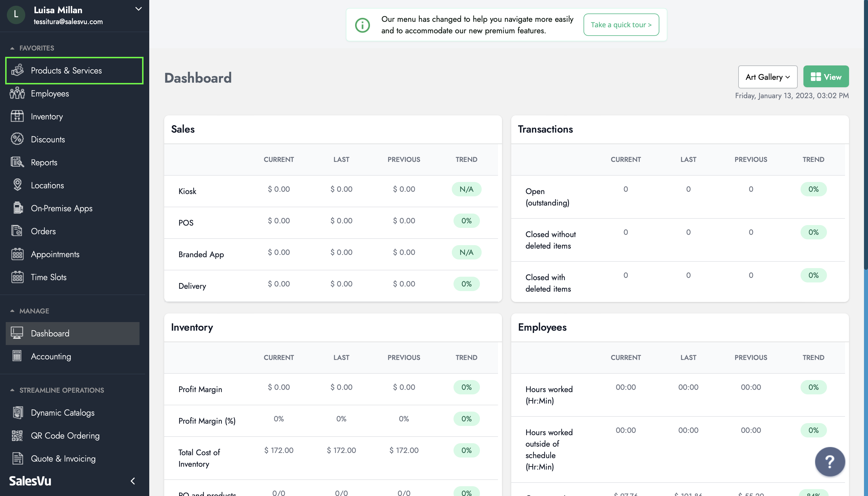The height and width of the screenshot is (496, 868).
Task: Click the Take a quick tour button
Action: 621,24
